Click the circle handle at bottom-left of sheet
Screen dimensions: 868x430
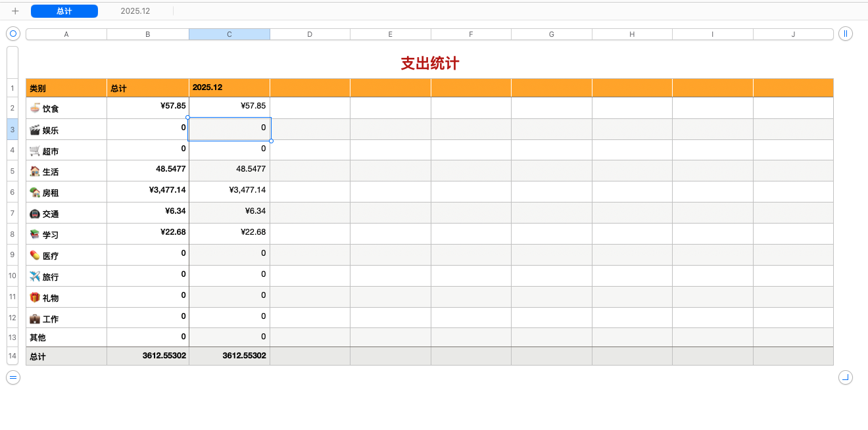tap(12, 377)
